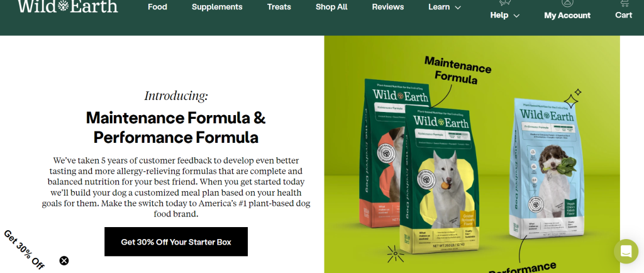Open the Supplements menu item
Image resolution: width=644 pixels, height=273 pixels.
(217, 7)
